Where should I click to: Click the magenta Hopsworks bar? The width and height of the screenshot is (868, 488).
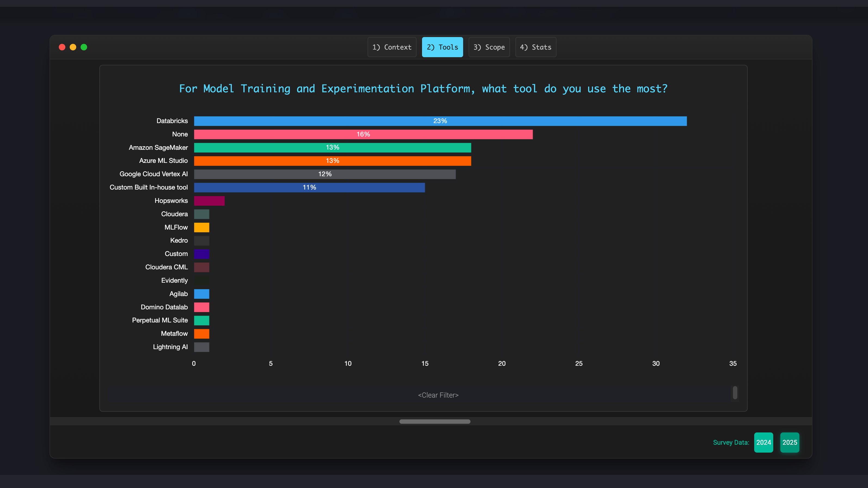tap(209, 201)
